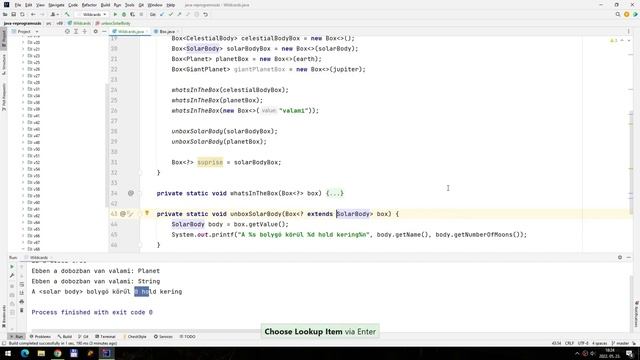This screenshot has width=640, height=360.
Task: Click the Open folder toolbar icon
Action: click(x=5, y=14)
